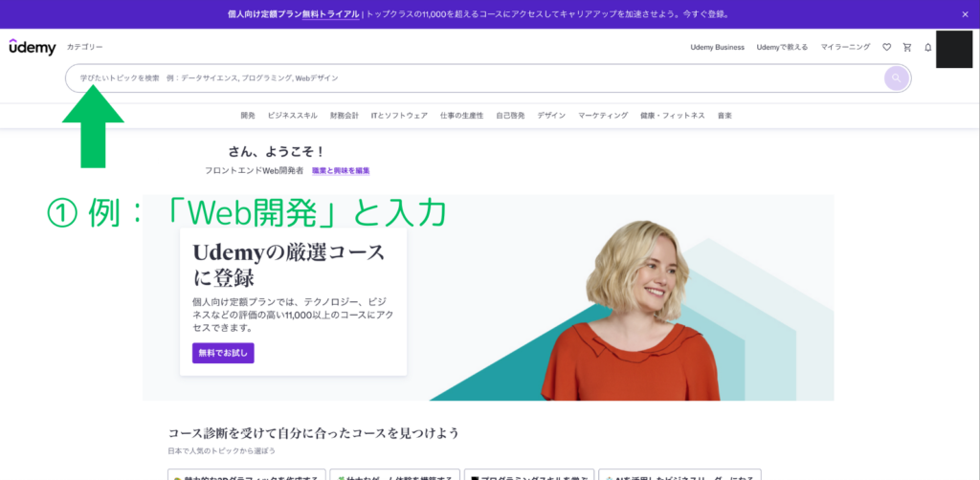Go to マイラーニング

tap(845, 48)
